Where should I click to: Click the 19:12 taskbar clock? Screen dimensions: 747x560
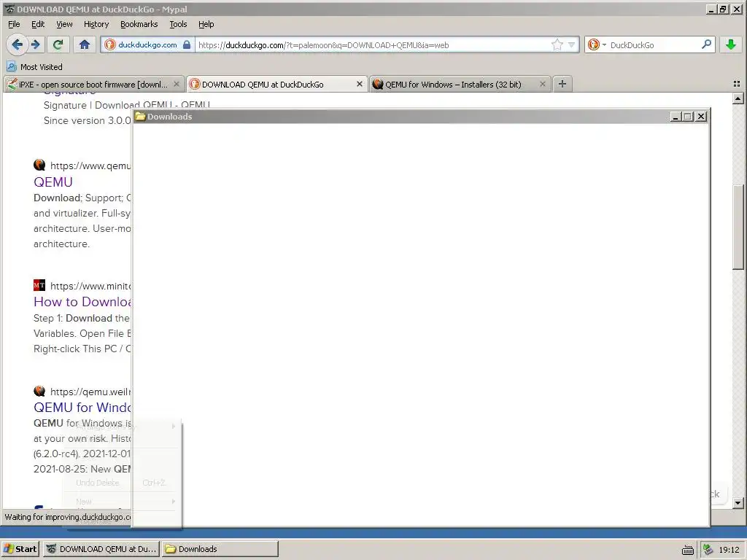pyautogui.click(x=729, y=550)
